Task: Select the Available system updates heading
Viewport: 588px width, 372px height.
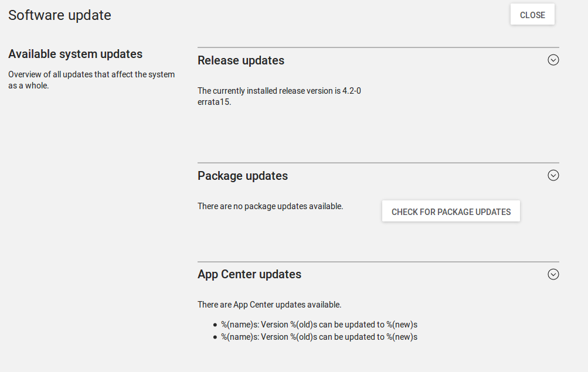Action: pos(75,54)
